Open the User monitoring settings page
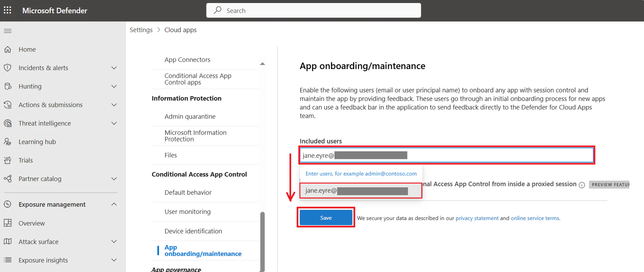This screenshot has width=644, height=272. [187, 212]
